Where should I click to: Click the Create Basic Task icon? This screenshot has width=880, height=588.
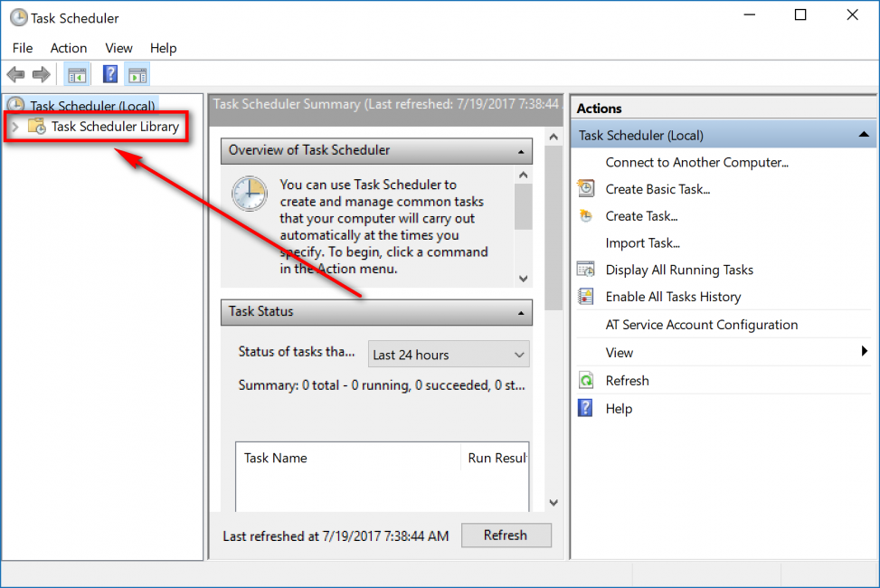586,189
